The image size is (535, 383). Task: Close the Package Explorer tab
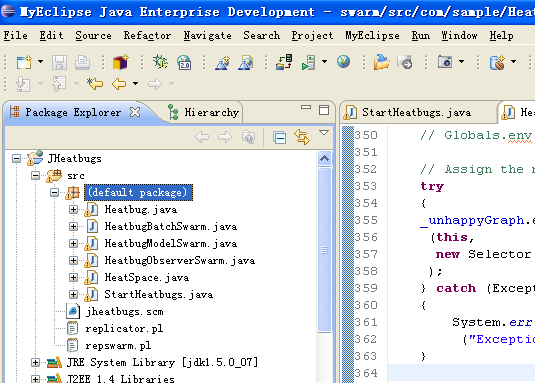(x=135, y=112)
